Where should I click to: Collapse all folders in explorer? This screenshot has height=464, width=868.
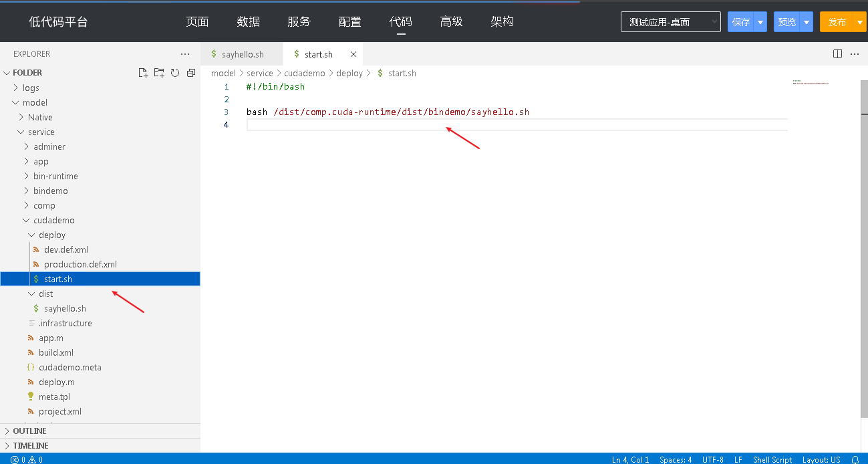[191, 73]
